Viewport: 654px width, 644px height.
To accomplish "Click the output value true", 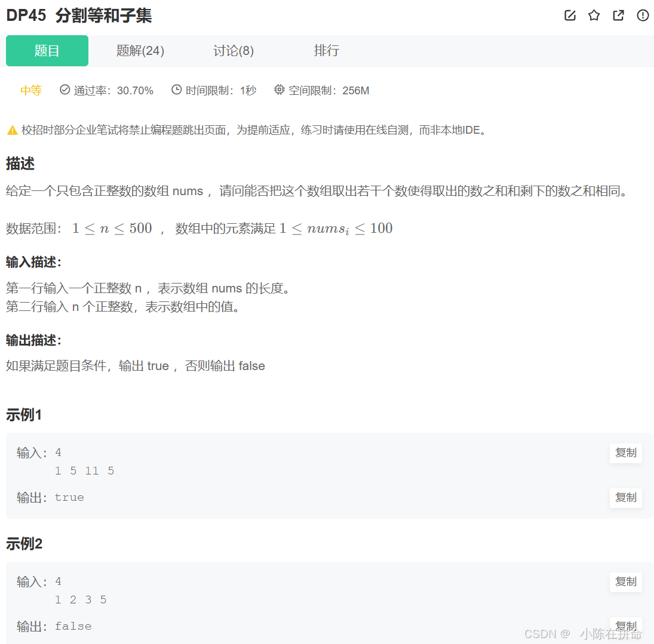I will [x=69, y=498].
